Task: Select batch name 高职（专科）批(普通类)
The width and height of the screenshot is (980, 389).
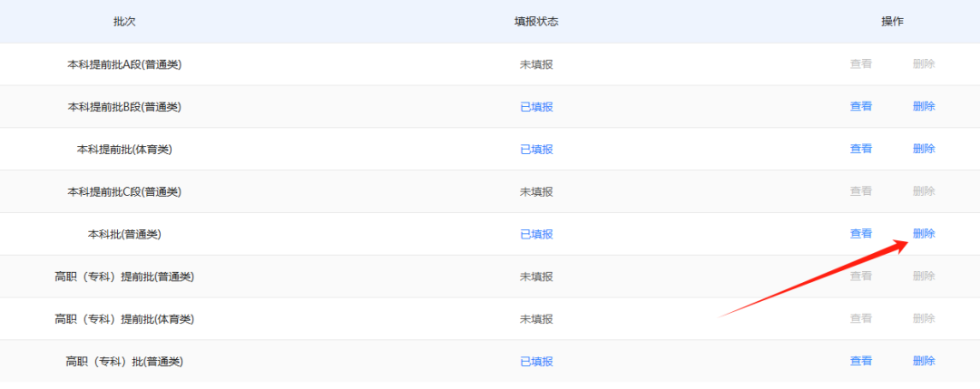Action: 124,362
